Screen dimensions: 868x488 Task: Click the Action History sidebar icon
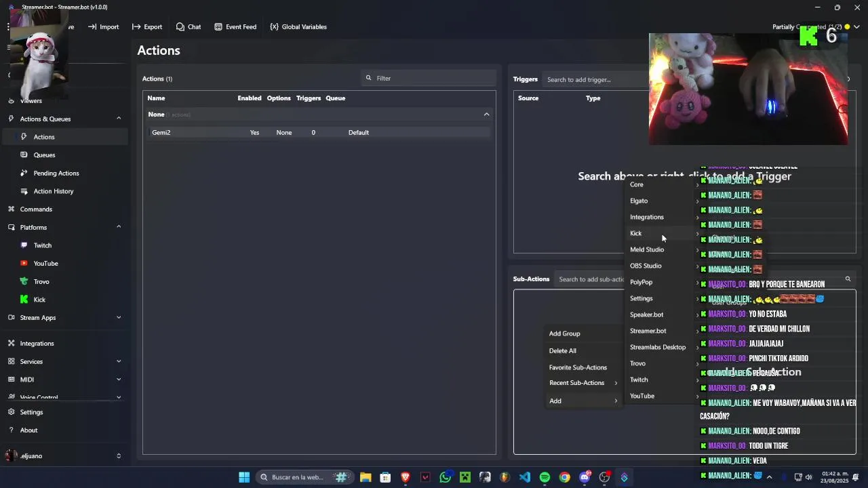click(x=24, y=191)
